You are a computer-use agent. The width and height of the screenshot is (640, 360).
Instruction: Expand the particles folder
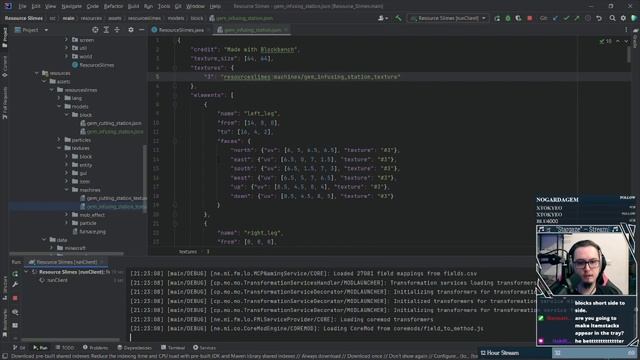(59, 140)
